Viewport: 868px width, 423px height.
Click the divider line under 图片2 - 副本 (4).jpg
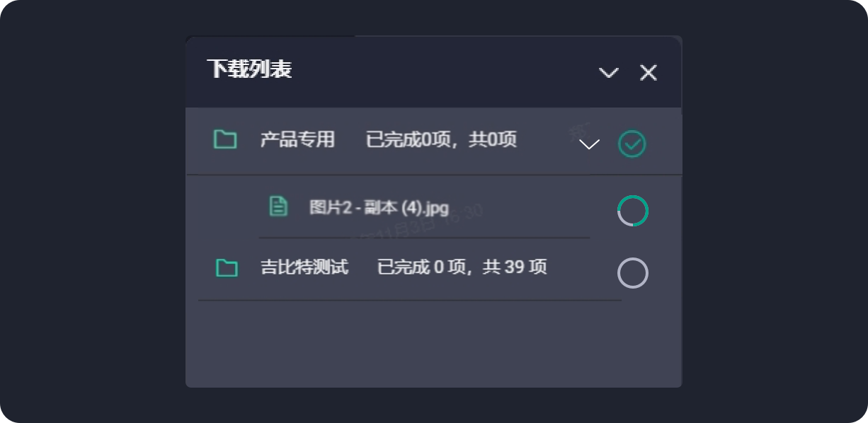[424, 238]
